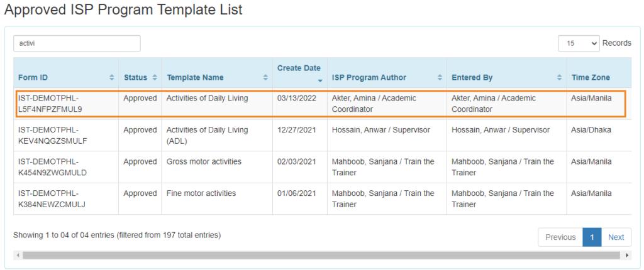Sort by ISP Program Author arrows
Viewport: 644px width, 270px height.
pos(440,78)
